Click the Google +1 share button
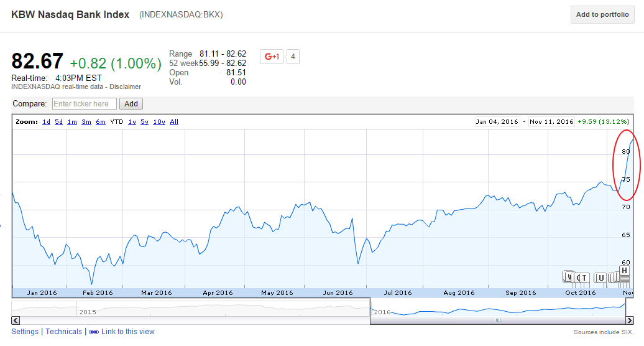Screen dimensions: 644x346 point(272,57)
